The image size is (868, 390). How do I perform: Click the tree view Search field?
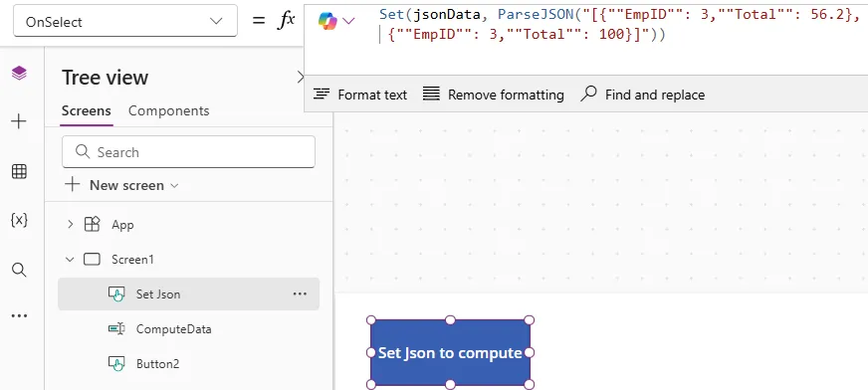click(x=188, y=151)
